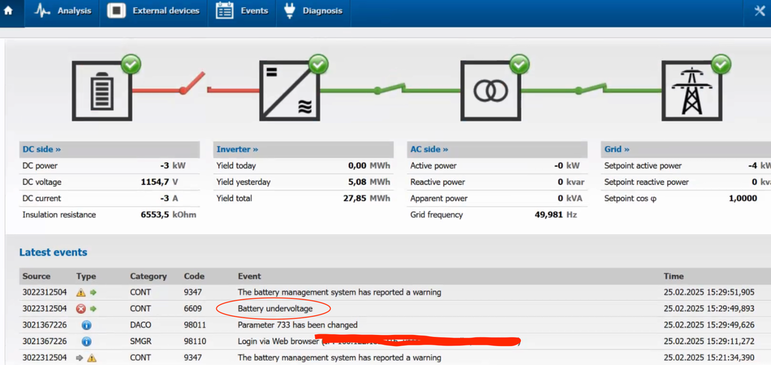This screenshot has height=365, width=771.
Task: Click the Yield today value 0,00
Action: point(357,166)
